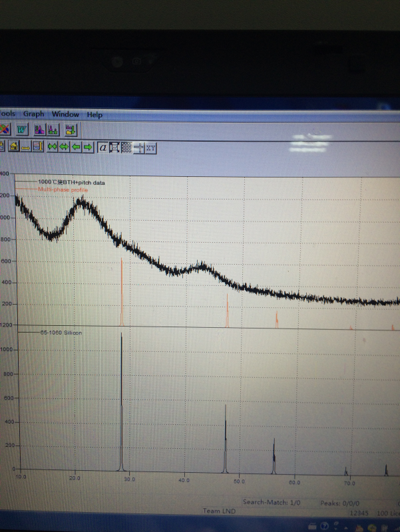
Task: Click the green inward-arrows compress icon
Action: tap(53, 147)
